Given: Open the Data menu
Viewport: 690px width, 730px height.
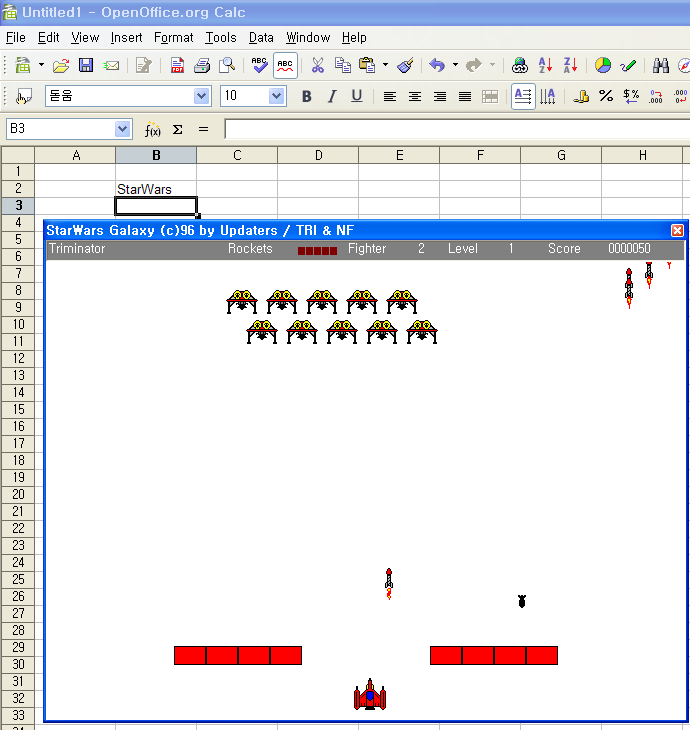Looking at the screenshot, I should 261,38.
